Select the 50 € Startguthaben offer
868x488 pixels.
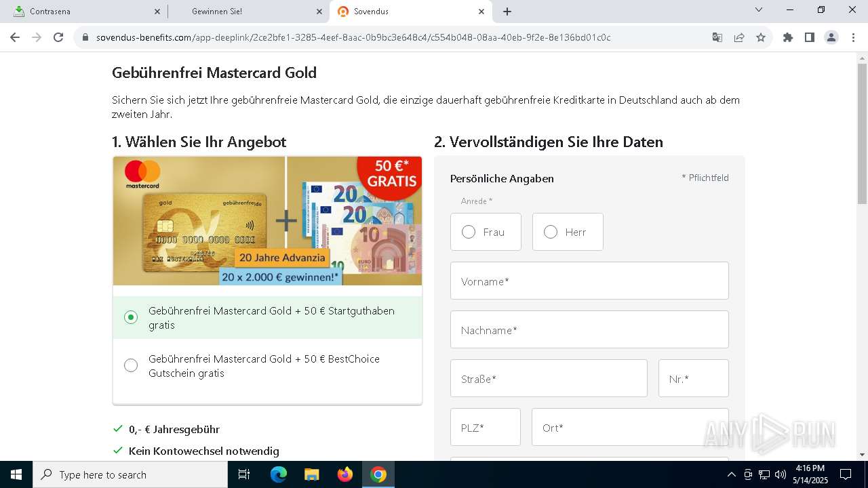(267, 317)
